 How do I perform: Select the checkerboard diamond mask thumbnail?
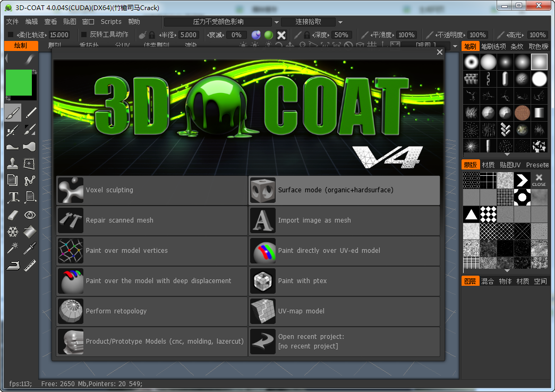[488, 214]
